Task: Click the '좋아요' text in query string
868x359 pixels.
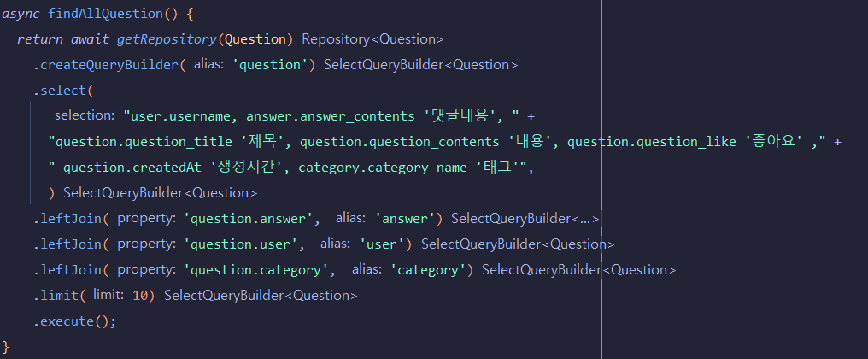Action: 775,142
